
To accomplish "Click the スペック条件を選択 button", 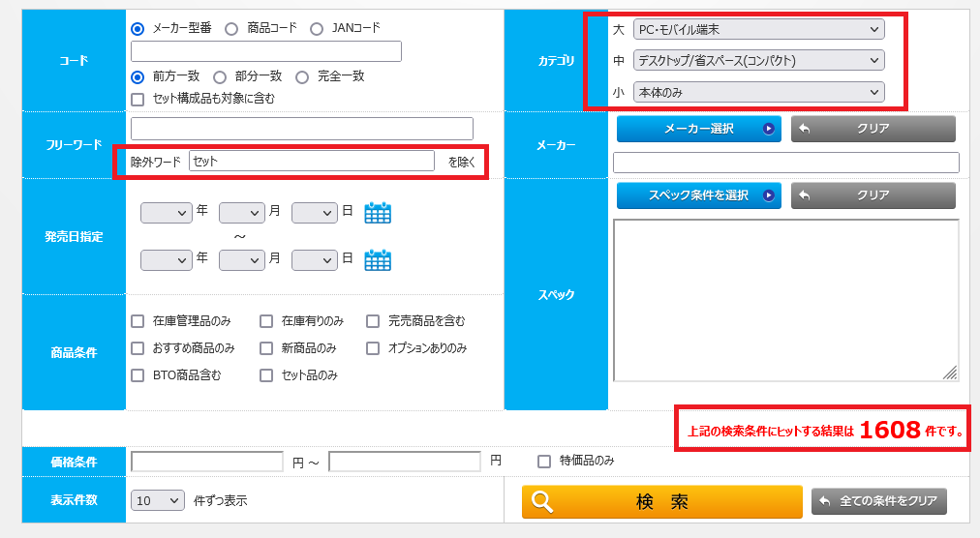I will tap(698, 195).
